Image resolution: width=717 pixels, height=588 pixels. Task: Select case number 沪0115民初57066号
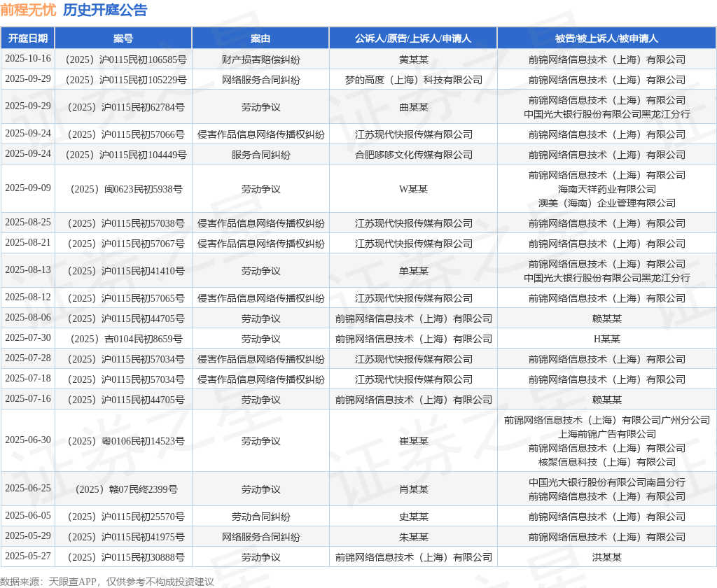(126, 134)
